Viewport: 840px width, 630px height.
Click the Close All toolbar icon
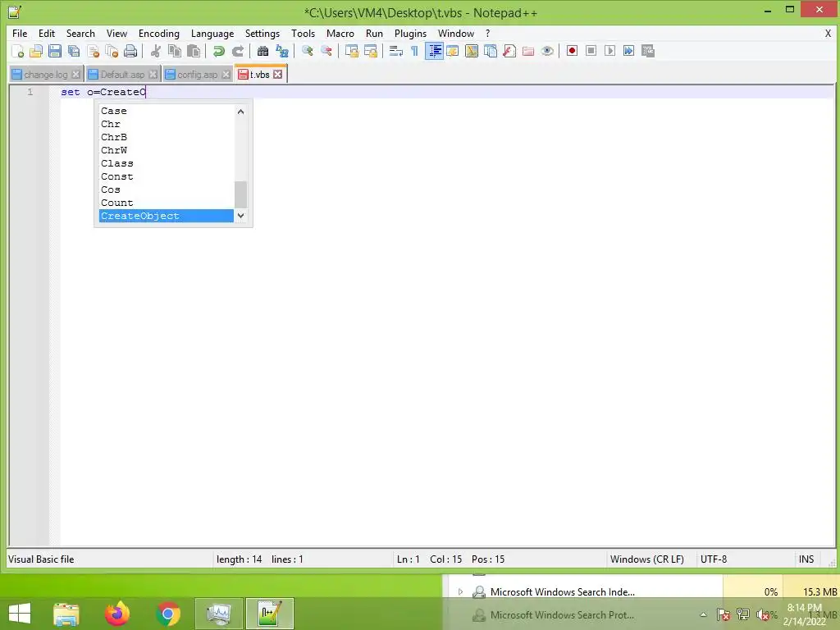click(112, 51)
